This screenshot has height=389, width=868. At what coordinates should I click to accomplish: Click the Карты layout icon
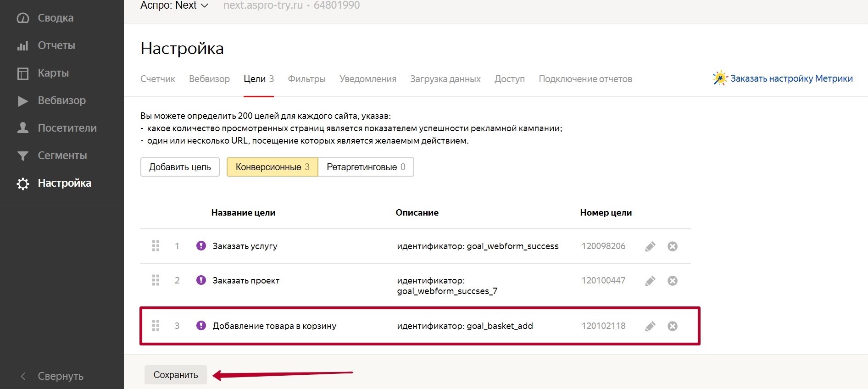[x=22, y=73]
